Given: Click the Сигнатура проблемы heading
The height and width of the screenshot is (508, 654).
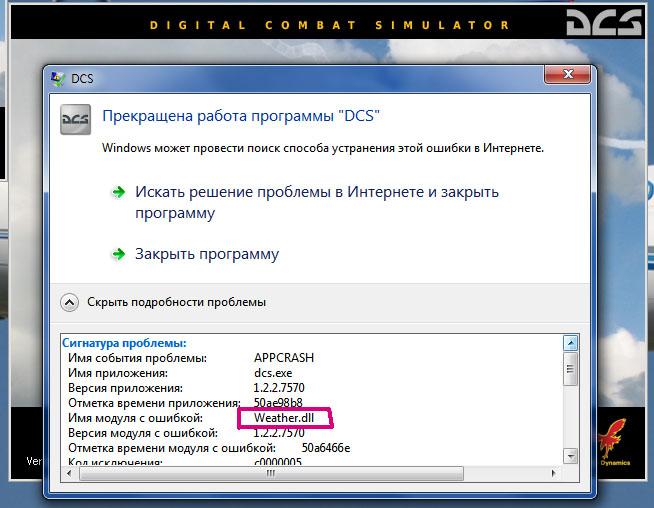Looking at the screenshot, I should pos(124,343).
